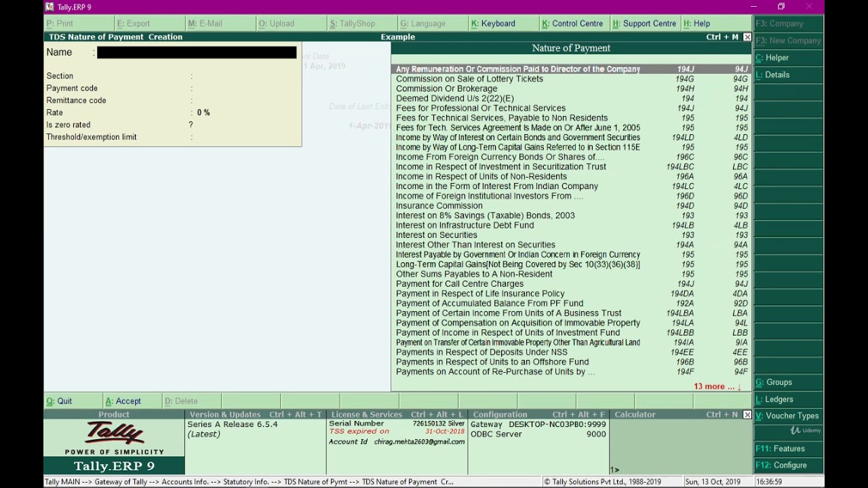This screenshot has height=488, width=868.
Task: Select 'Payment for Call Centre Charges'
Action: (572, 284)
